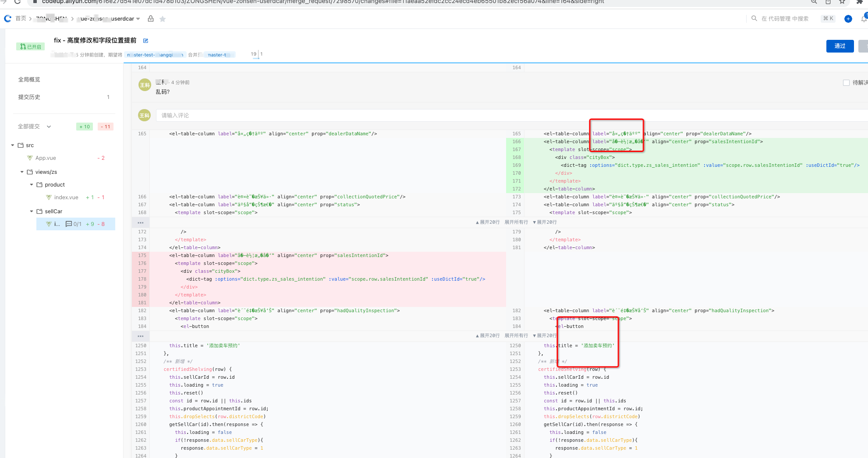The image size is (868, 458).
Task: Click ellipsis icon above line 1250
Action: tap(141, 336)
